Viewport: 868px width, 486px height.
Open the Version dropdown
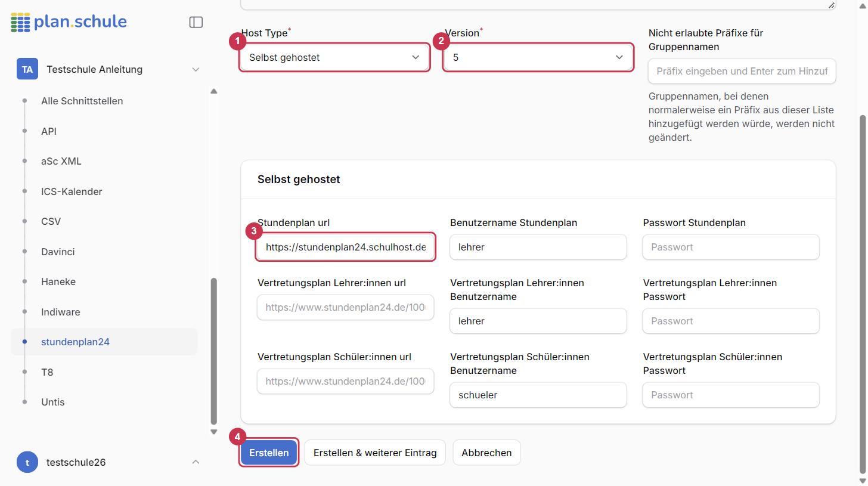click(x=538, y=57)
